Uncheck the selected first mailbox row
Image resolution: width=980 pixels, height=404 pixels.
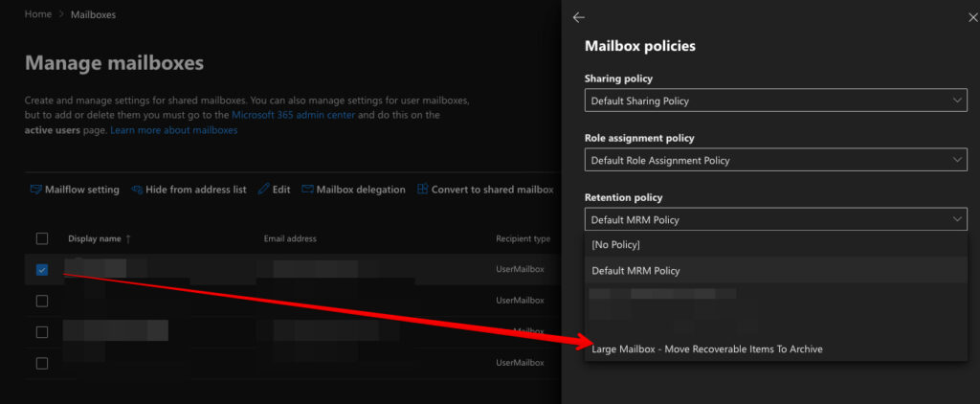coord(41,270)
